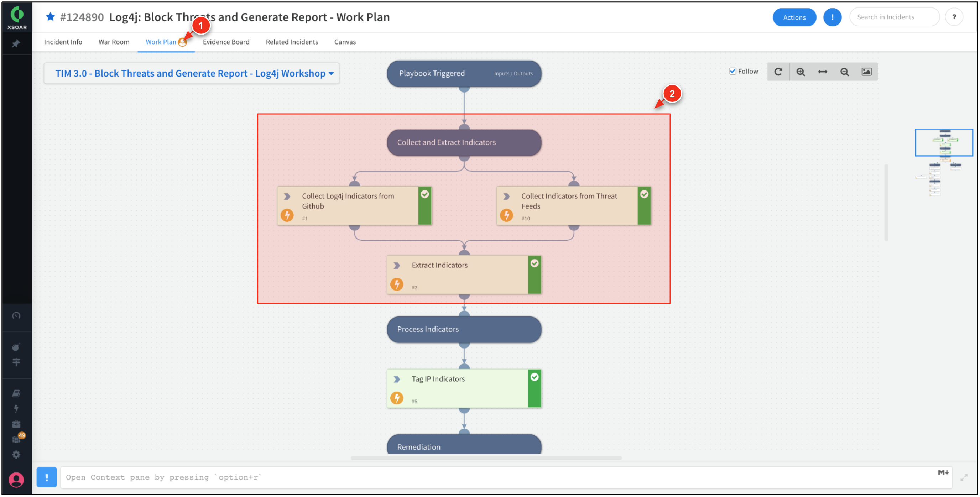Click task number #10 label
980x497 pixels.
click(525, 219)
